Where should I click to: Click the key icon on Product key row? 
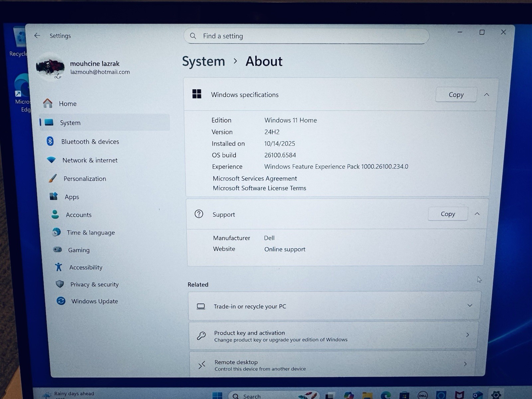coord(201,336)
